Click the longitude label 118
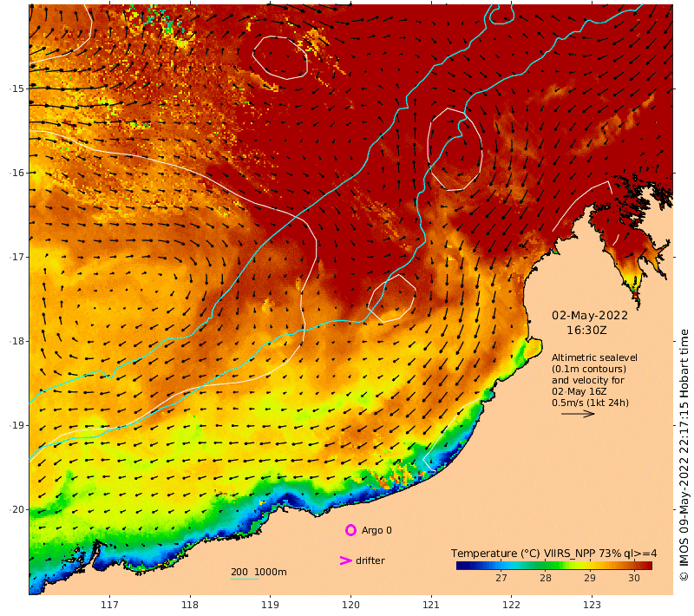694x616 pixels. coord(190,605)
